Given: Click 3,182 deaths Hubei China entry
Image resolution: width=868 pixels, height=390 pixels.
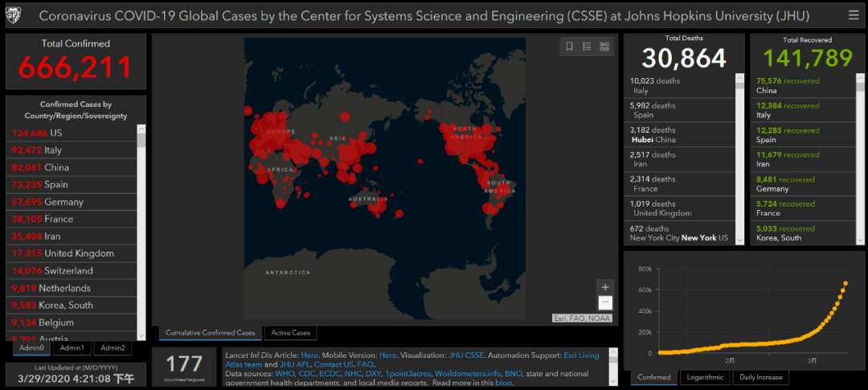Looking at the screenshot, I should tap(679, 134).
